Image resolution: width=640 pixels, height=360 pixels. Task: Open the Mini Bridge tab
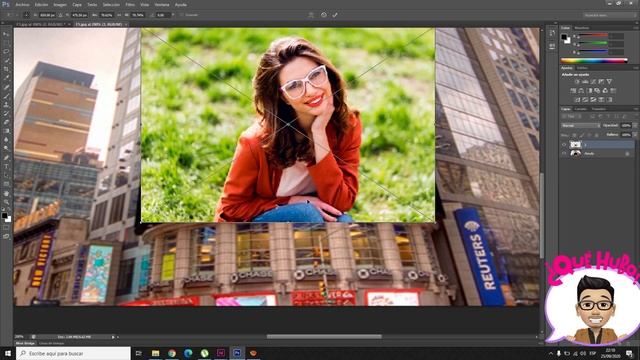[25, 344]
